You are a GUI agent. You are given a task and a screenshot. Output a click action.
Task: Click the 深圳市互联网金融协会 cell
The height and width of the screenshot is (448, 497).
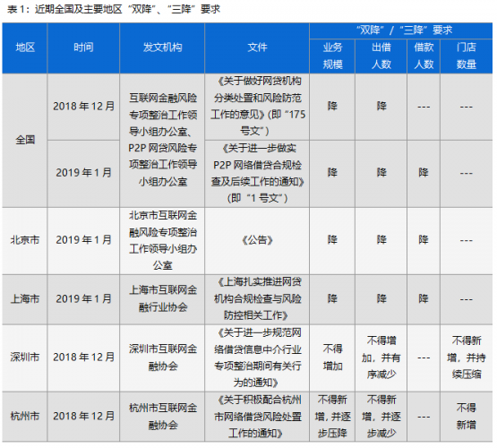click(162, 358)
